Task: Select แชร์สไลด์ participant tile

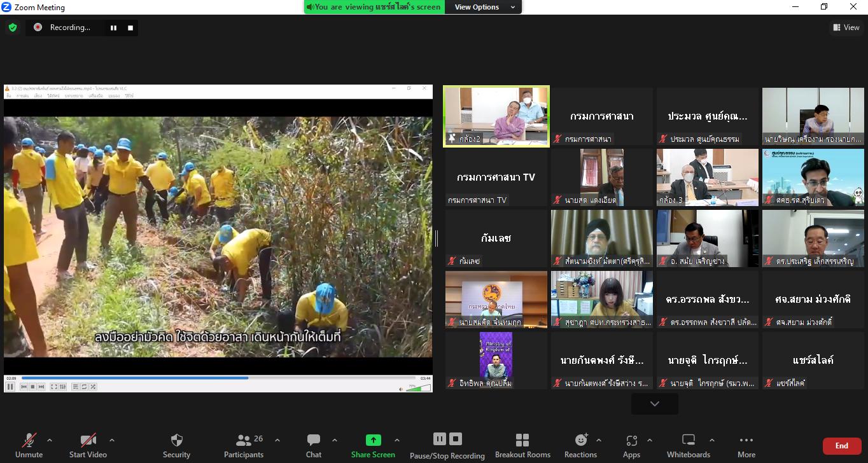Action: coord(813,361)
